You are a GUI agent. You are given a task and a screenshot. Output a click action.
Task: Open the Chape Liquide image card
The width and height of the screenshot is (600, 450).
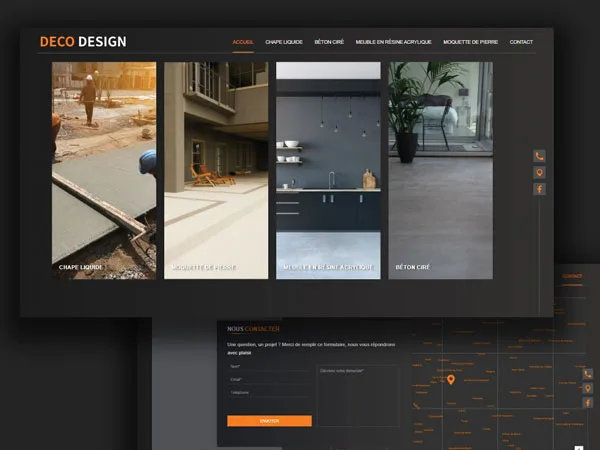coord(104,170)
